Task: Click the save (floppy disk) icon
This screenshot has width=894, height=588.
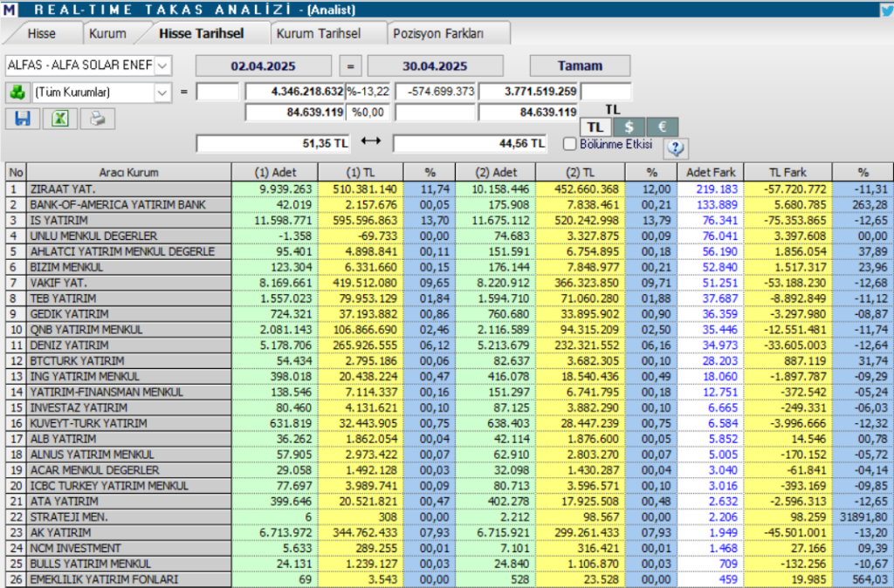Action: [x=23, y=119]
